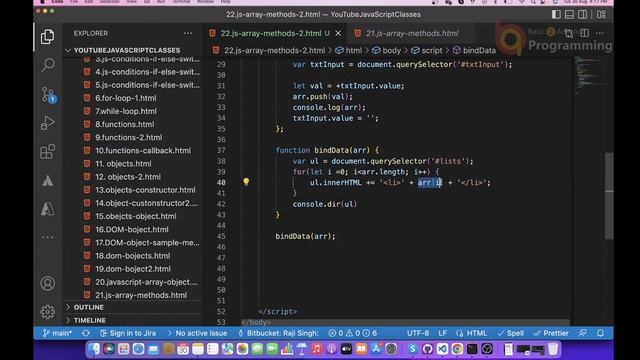Open 6.for-loop-1.html in Explorer

coord(126,98)
